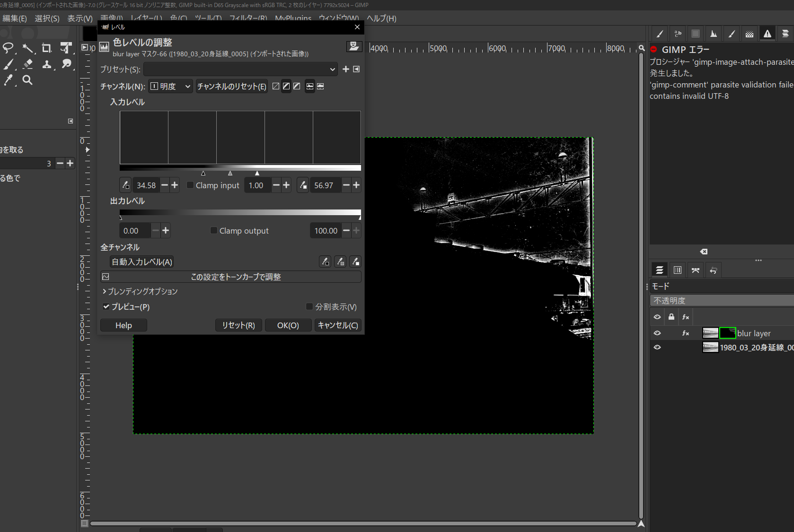This screenshot has width=794, height=532.
Task: Save current settings as named preset
Action: point(346,69)
